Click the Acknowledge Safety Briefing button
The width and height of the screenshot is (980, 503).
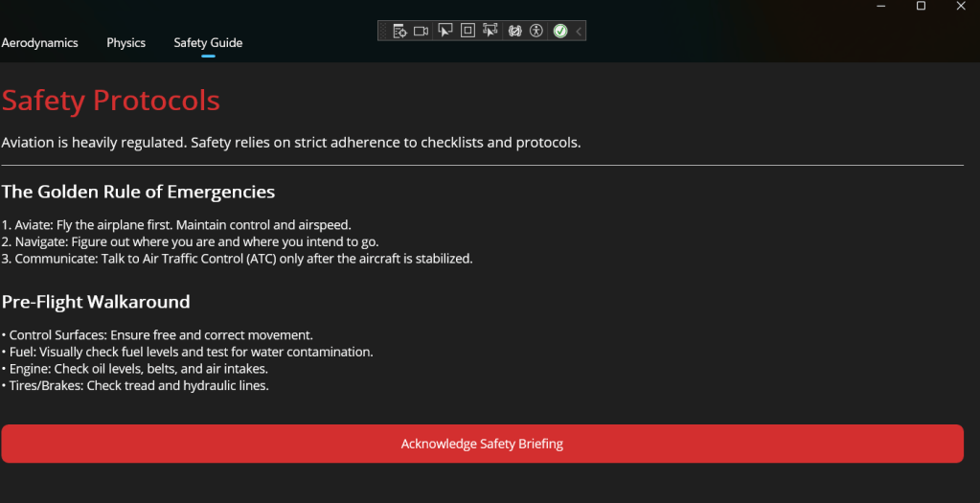(x=482, y=444)
